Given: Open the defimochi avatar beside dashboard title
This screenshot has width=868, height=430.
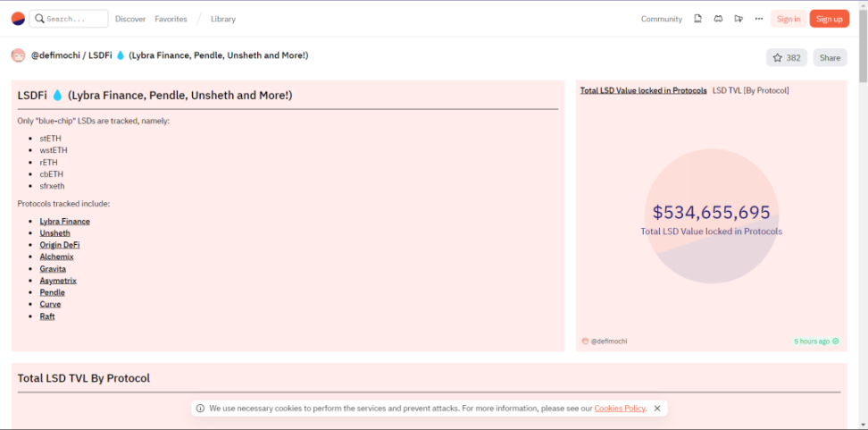Looking at the screenshot, I should tap(18, 55).
